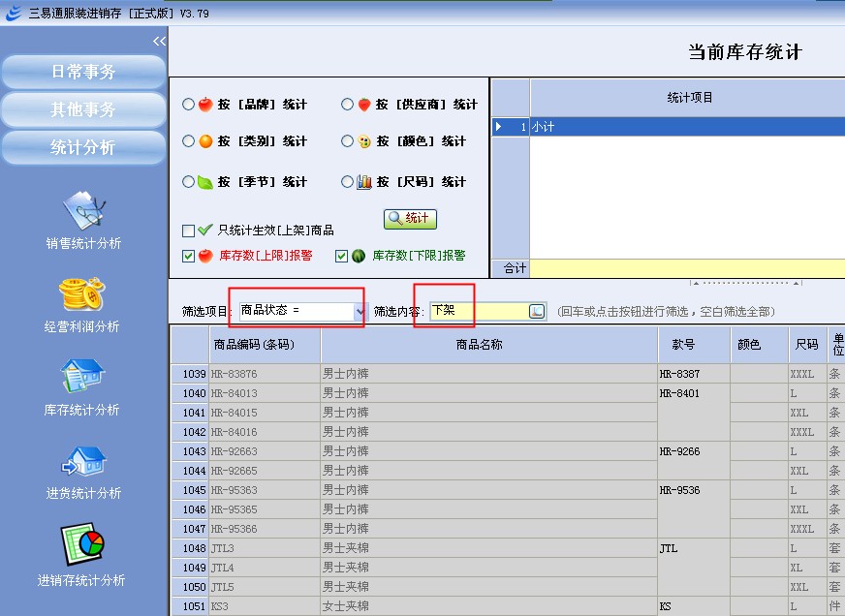845x616 pixels.
Task: Click the watermelon icon next to 下限报警
Action: point(359,256)
